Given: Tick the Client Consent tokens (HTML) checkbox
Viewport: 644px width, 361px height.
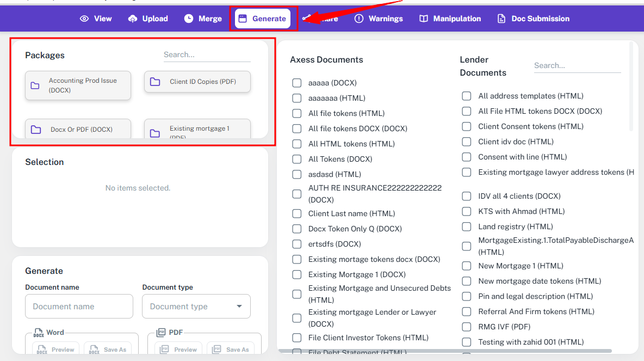Looking at the screenshot, I should tap(467, 126).
